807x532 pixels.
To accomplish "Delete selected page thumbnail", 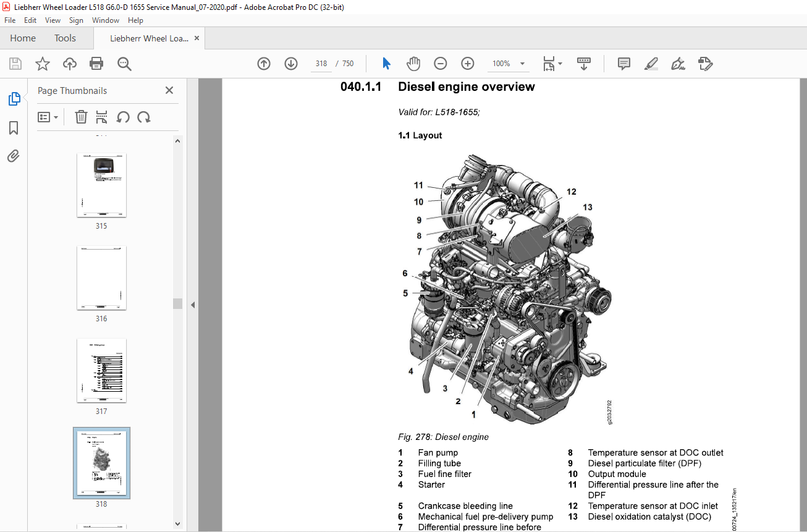I will (81, 117).
